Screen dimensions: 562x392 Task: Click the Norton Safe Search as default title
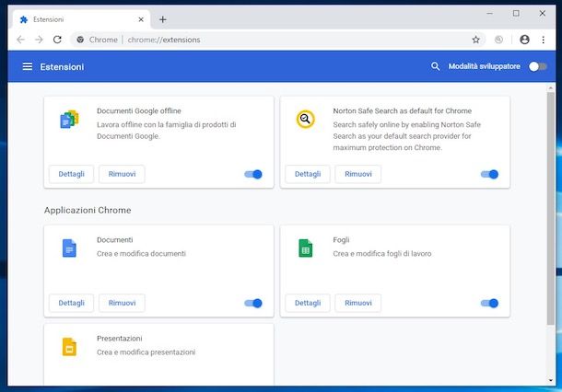click(402, 111)
